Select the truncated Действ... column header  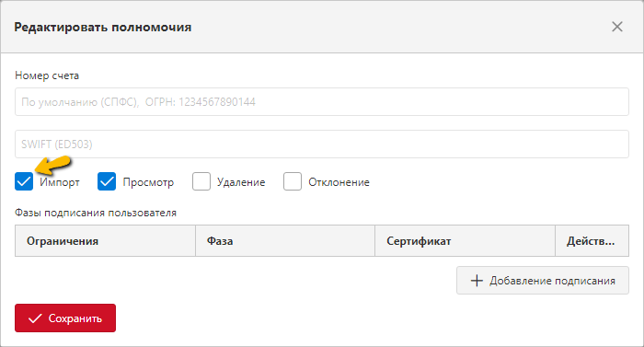pos(592,241)
